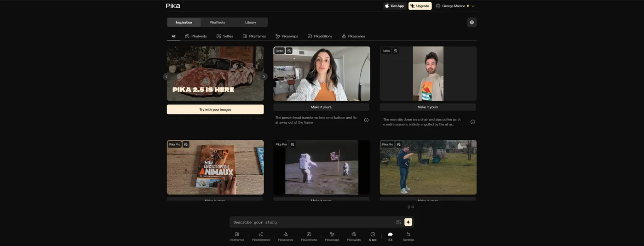Screen dimensions: 644x246
Task: Open Pikaswaps tool in bottom toolbar
Action: (x=332, y=236)
